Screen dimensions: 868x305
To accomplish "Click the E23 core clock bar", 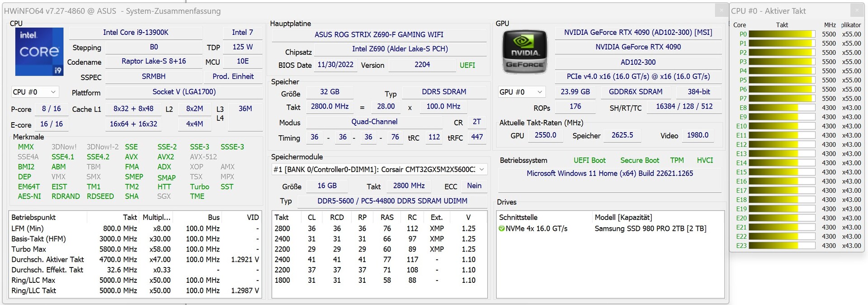I will tap(782, 246).
